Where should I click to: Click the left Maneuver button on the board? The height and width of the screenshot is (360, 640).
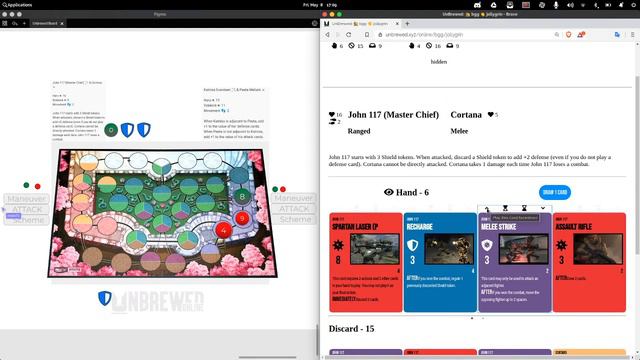[x=27, y=199]
